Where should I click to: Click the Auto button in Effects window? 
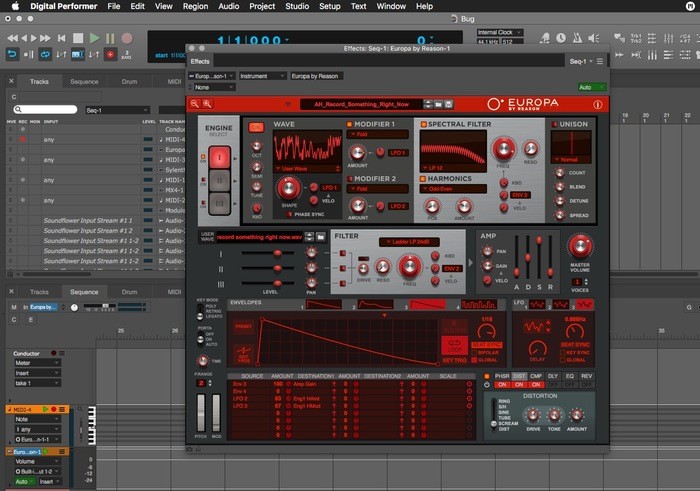click(591, 87)
